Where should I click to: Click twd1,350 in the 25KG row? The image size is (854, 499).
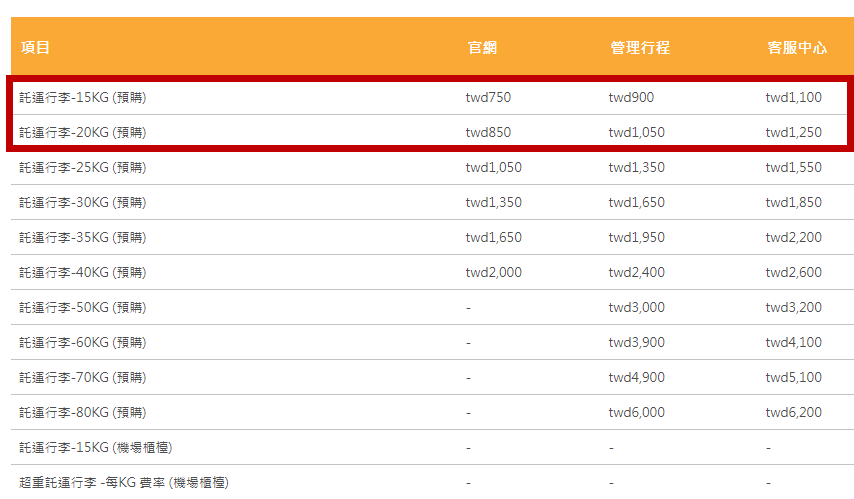pyautogui.click(x=637, y=167)
